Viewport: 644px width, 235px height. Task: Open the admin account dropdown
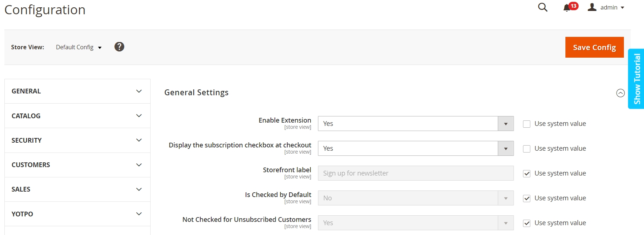[607, 7]
